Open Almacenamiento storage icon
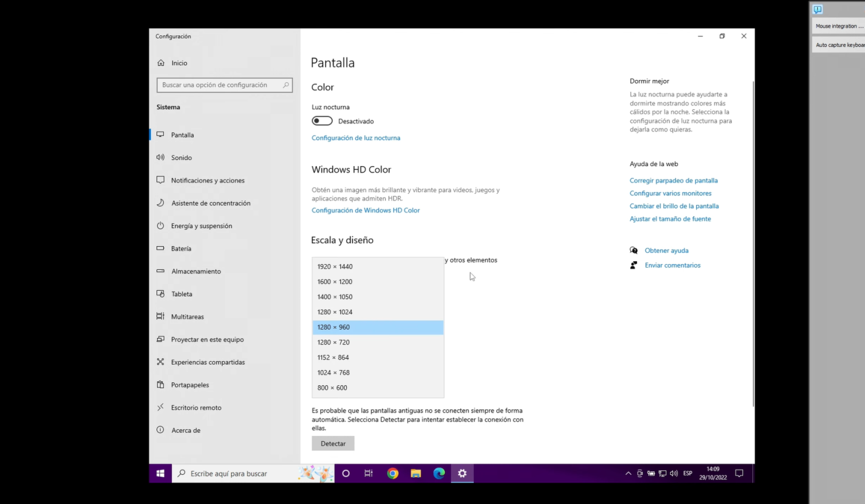Viewport: 865px width, 504px height. point(160,271)
